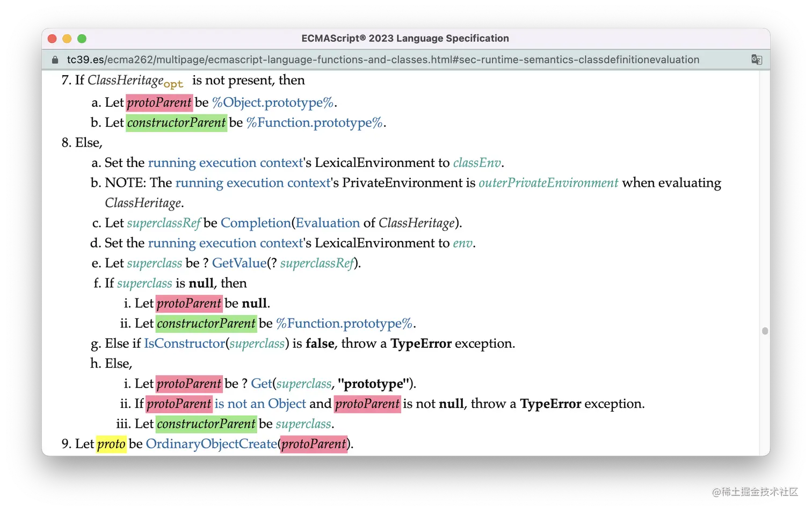
Task: Open the Completion link in step 8.c
Action: (x=256, y=223)
